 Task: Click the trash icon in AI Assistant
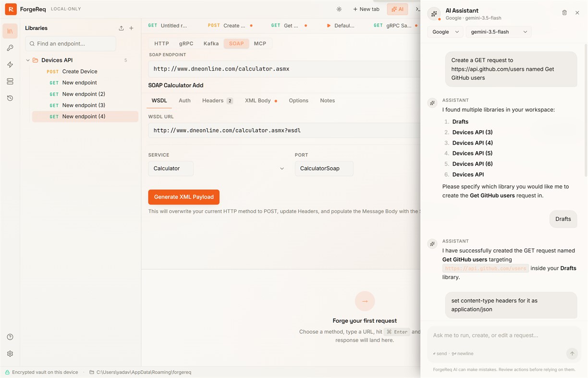click(x=564, y=12)
